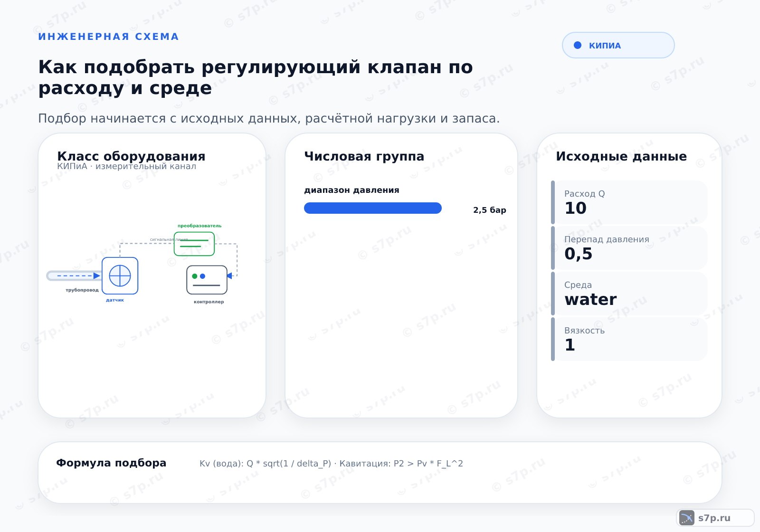This screenshot has width=760, height=532.
Task: Click the Формула подбора label
Action: coord(111,463)
